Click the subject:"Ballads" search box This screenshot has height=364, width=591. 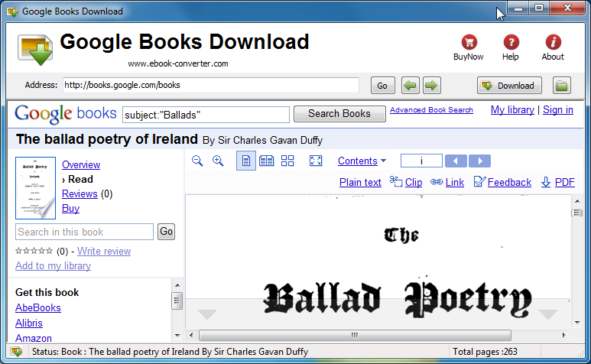click(206, 115)
